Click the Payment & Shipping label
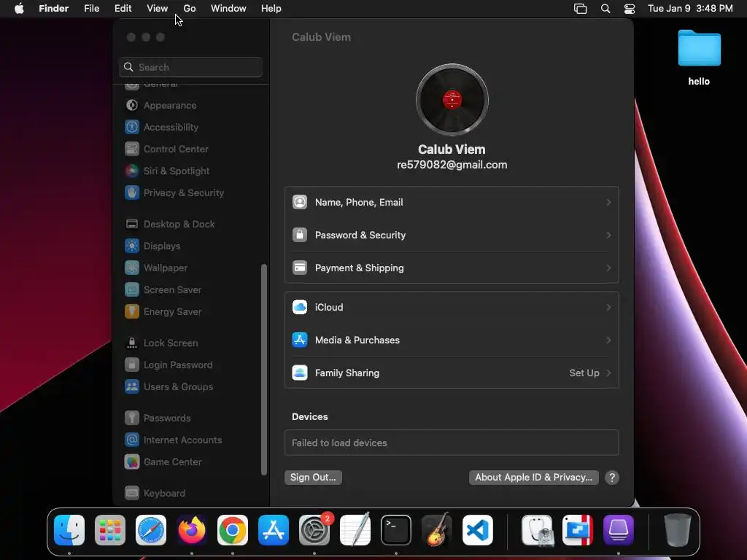The height and width of the screenshot is (560, 747). (x=359, y=268)
